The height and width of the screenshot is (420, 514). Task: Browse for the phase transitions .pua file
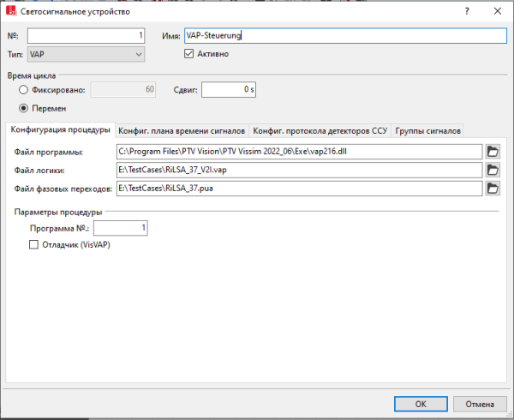click(x=493, y=188)
